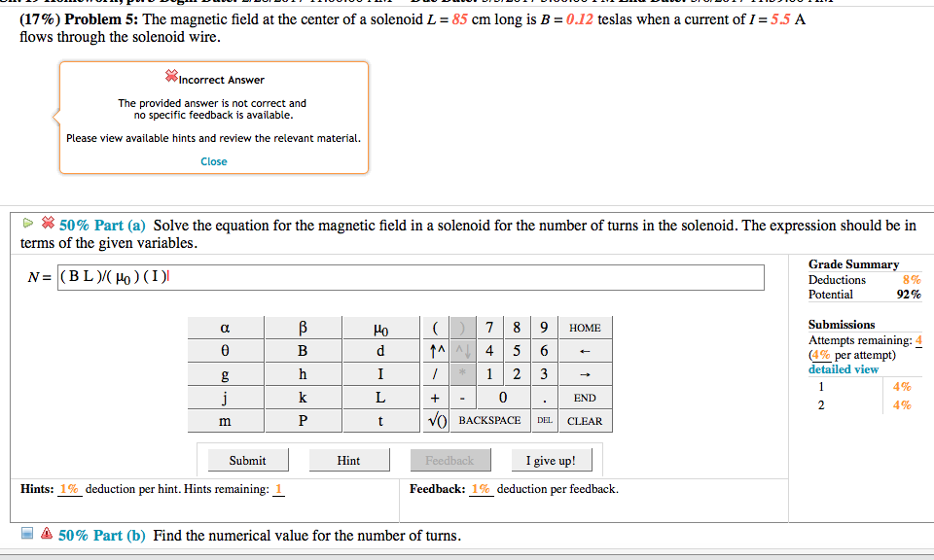Click the 1% hint deduction value
Viewport: 934px width, 560px height.
click(x=69, y=489)
